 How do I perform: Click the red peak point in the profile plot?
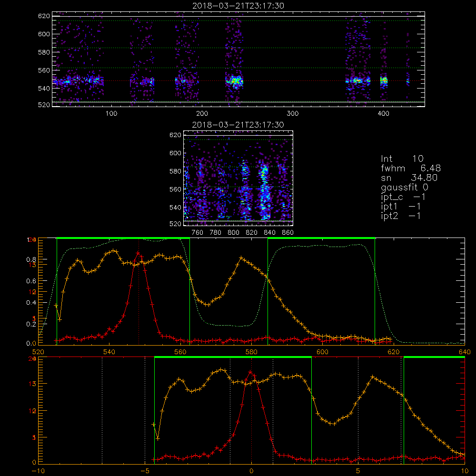click(138, 253)
